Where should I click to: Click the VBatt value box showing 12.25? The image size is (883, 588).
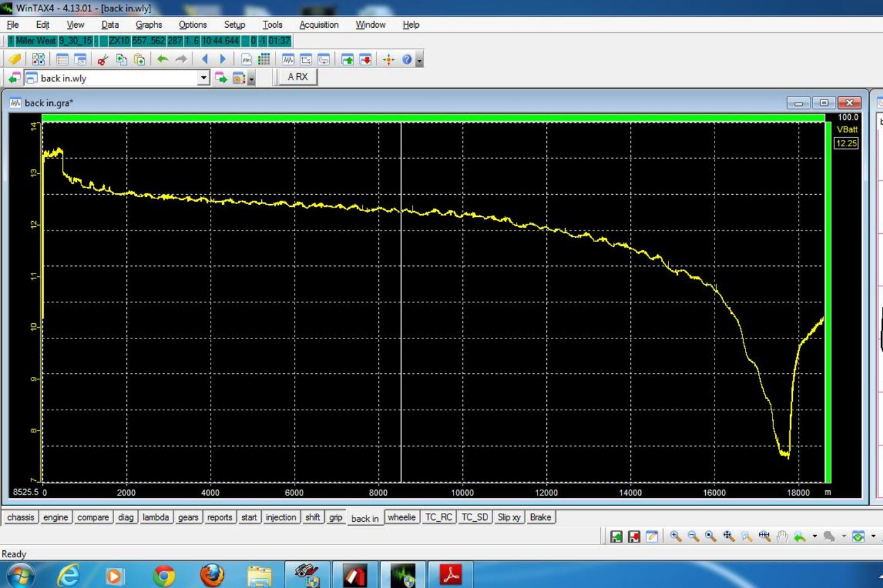tap(846, 143)
